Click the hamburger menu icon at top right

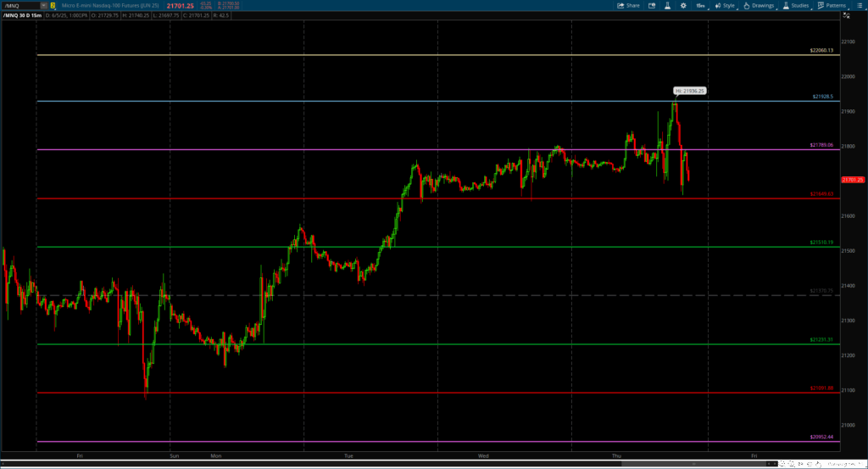coord(860,6)
